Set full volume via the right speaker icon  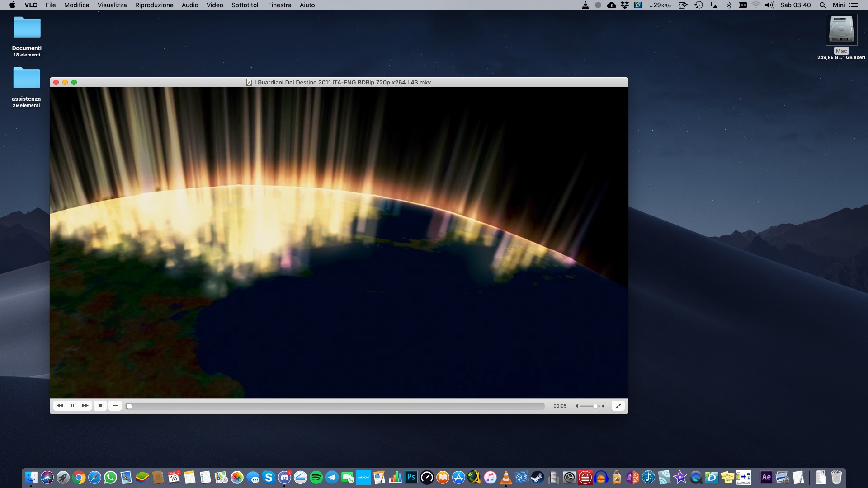(x=604, y=406)
